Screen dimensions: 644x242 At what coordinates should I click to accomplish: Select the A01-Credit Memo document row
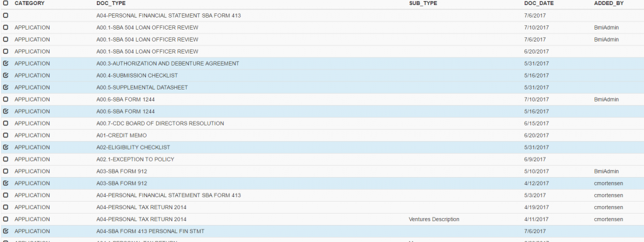coord(322,135)
